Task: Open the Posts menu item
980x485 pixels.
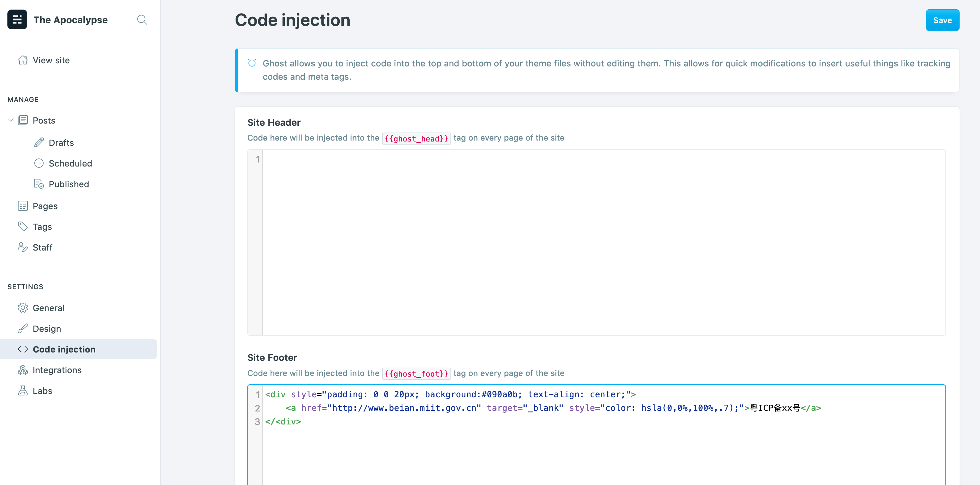Action: (44, 120)
